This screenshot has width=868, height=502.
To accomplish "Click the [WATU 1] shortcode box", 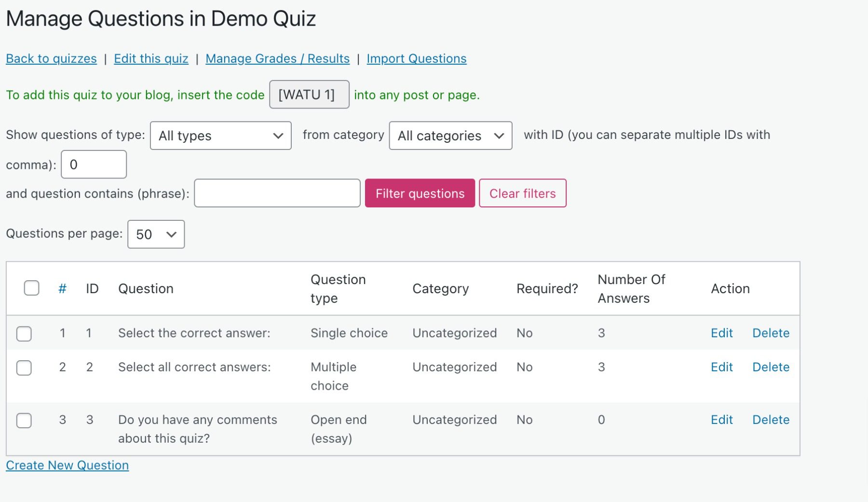I will point(309,95).
